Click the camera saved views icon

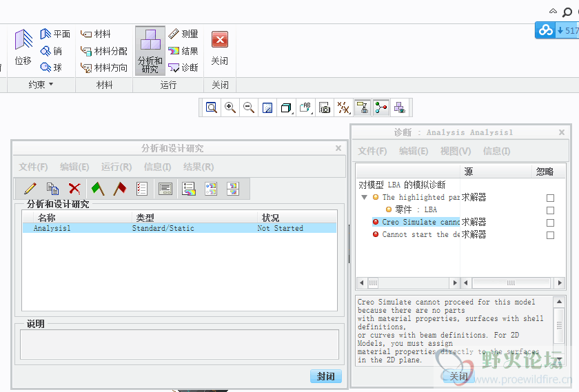(x=324, y=107)
